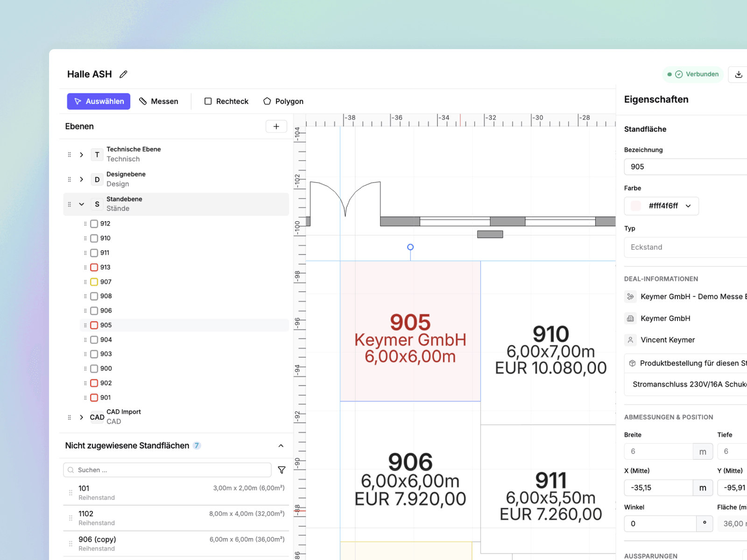Click the Verbunden status badge
This screenshot has height=560, width=747.
tap(693, 74)
